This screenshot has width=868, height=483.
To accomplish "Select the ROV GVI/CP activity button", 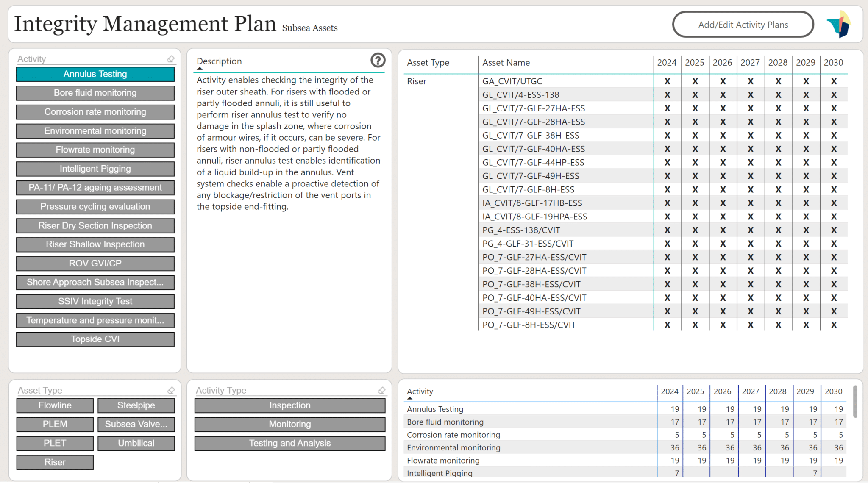I will point(95,264).
